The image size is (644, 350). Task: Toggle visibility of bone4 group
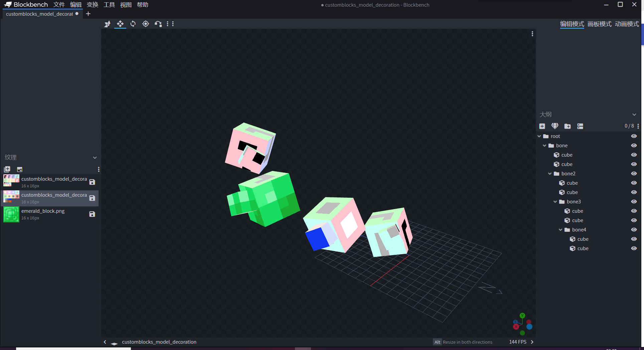click(634, 230)
